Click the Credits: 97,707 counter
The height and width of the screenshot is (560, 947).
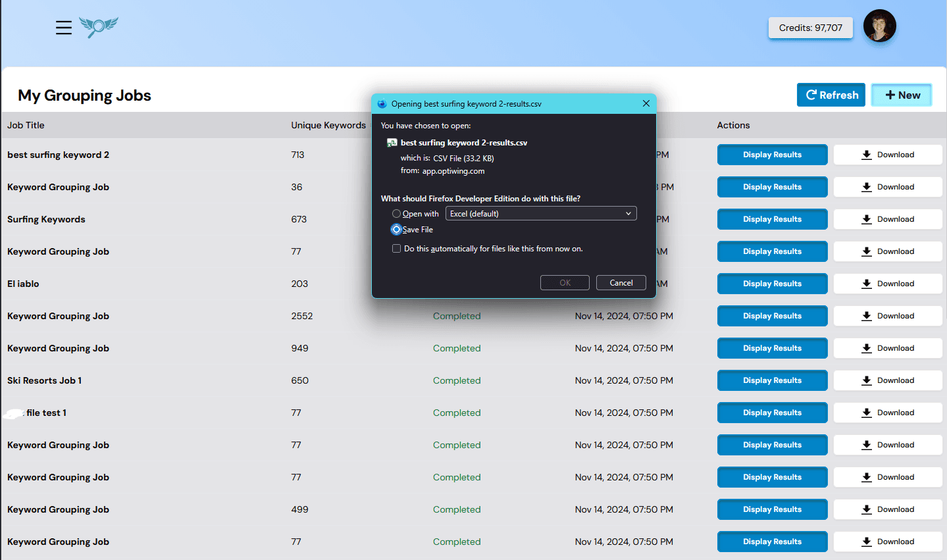[x=810, y=28]
